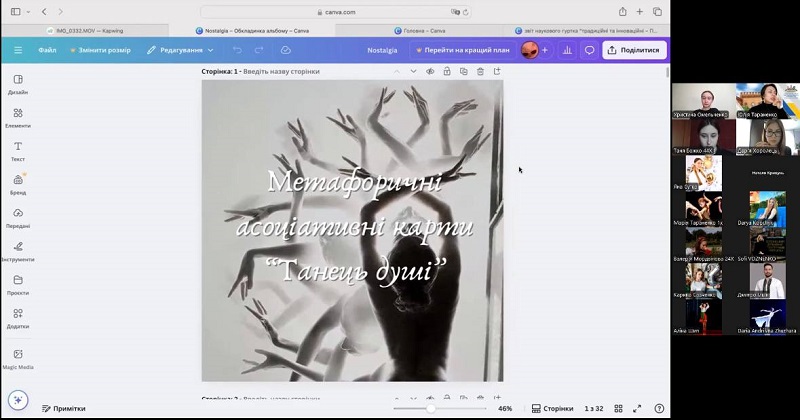Toggle the page lock icon
This screenshot has width=800, height=420.
click(x=447, y=71)
